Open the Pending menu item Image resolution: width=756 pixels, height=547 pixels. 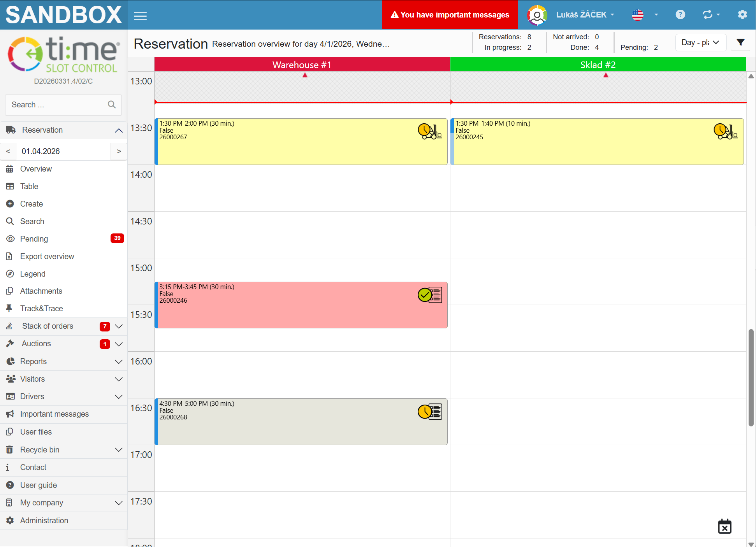(34, 239)
